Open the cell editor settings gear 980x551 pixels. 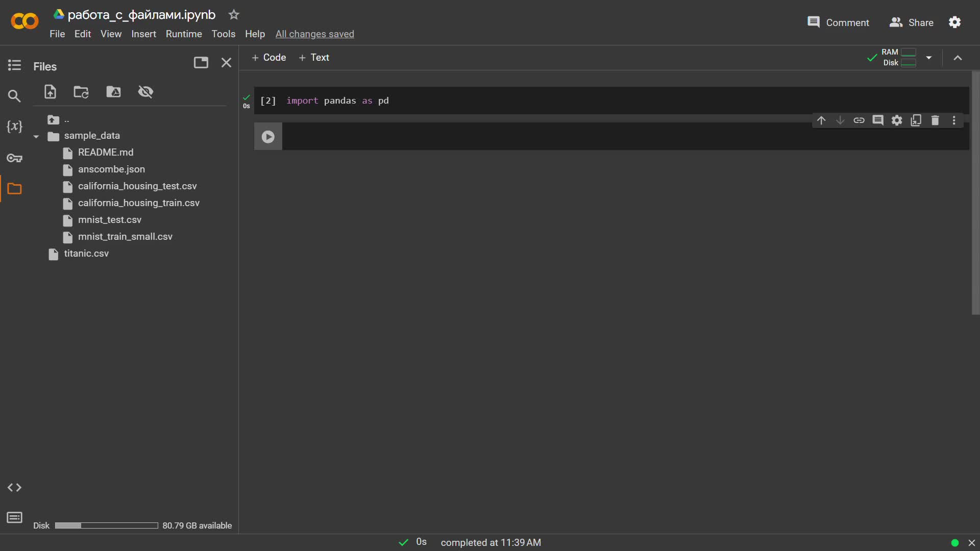[x=897, y=120]
